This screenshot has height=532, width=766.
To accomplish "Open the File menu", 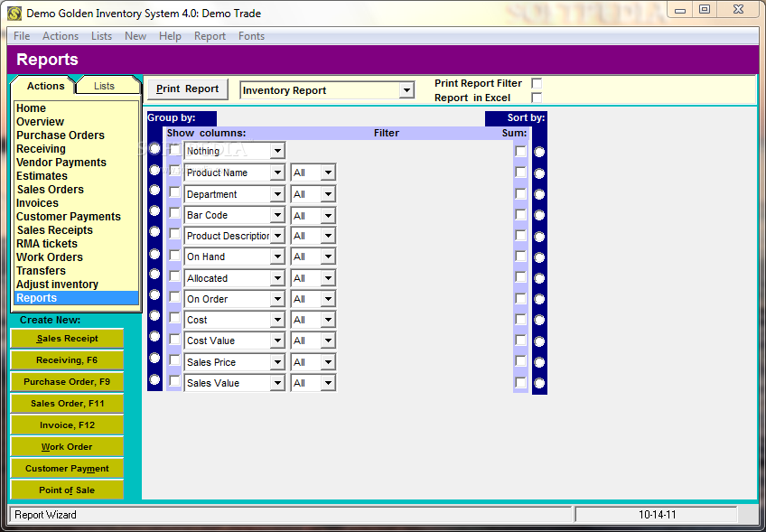I will pos(22,35).
